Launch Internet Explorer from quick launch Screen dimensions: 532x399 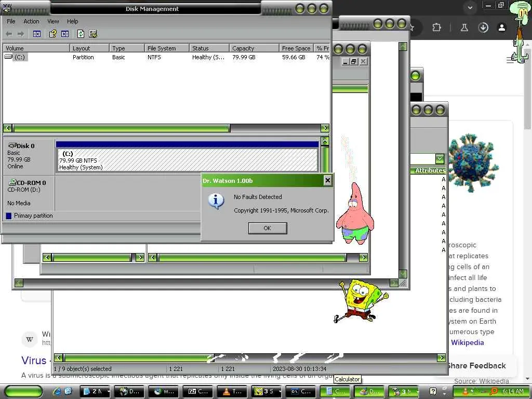(x=57, y=391)
